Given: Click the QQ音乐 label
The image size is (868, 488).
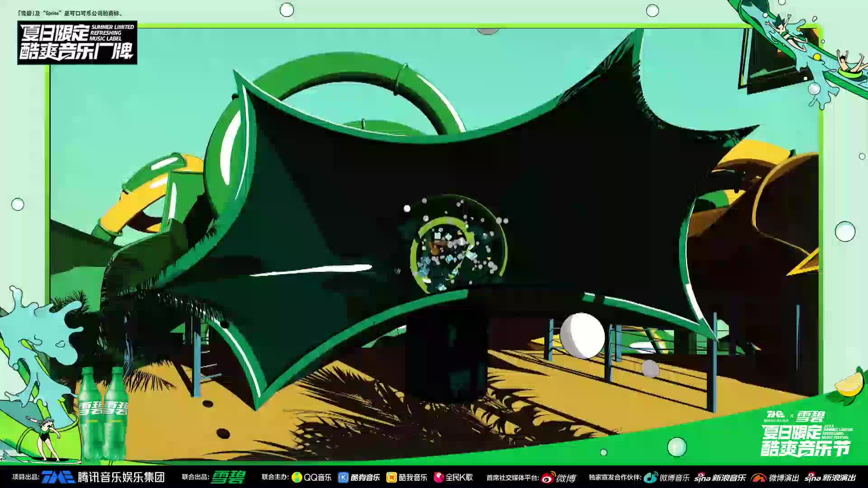Looking at the screenshot, I should tap(317, 478).
